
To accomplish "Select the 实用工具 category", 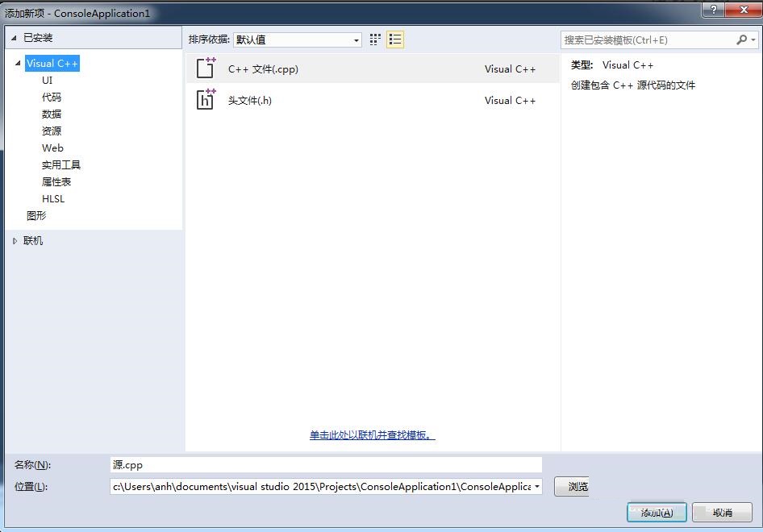I will 60,165.
